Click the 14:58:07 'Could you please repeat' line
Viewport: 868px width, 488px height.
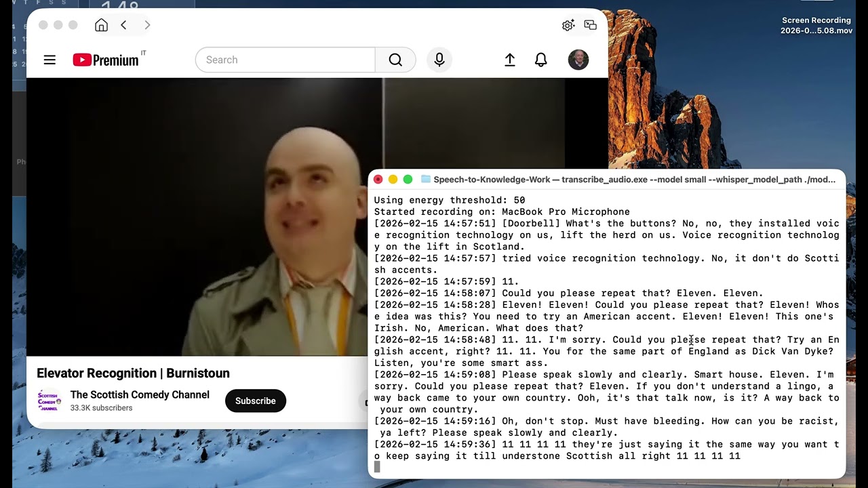[569, 293]
